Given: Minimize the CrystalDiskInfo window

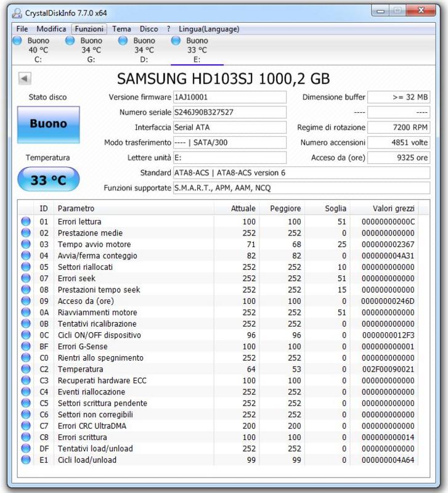Looking at the screenshot, I should (380, 11).
